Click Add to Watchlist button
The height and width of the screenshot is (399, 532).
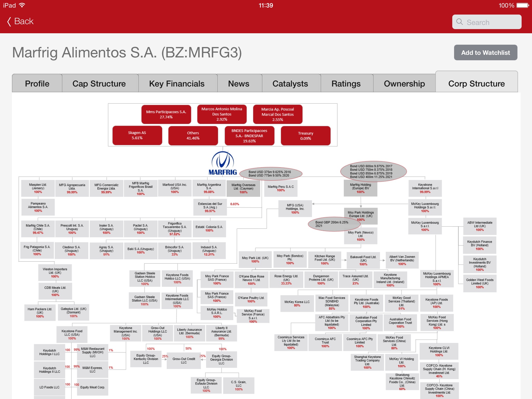[486, 52]
